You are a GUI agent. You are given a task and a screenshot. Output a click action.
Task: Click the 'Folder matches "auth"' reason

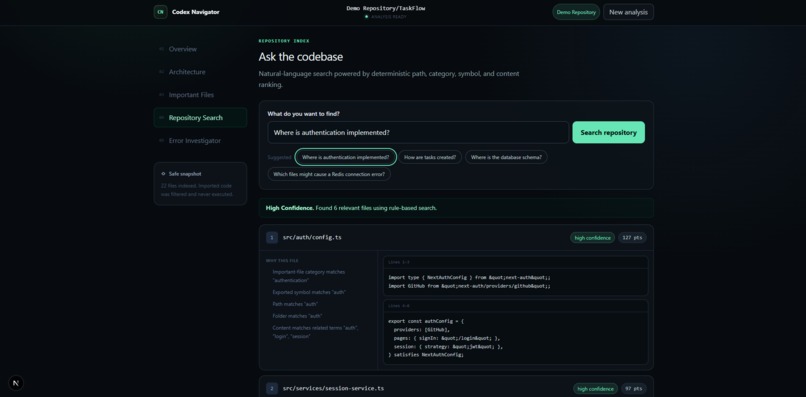click(x=297, y=316)
